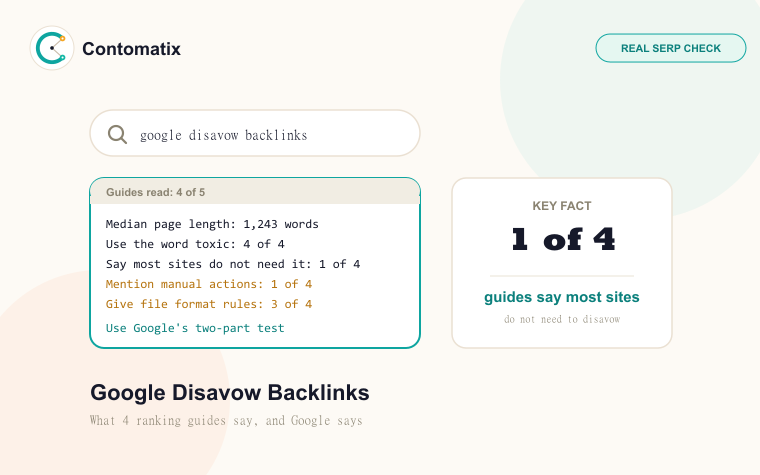Click the 'Google Disavow Backlinks' heading
The height and width of the screenshot is (475, 760).
pyautogui.click(x=230, y=393)
